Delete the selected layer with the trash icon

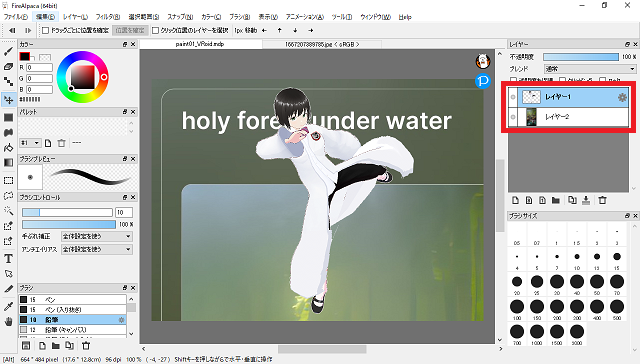[602, 200]
